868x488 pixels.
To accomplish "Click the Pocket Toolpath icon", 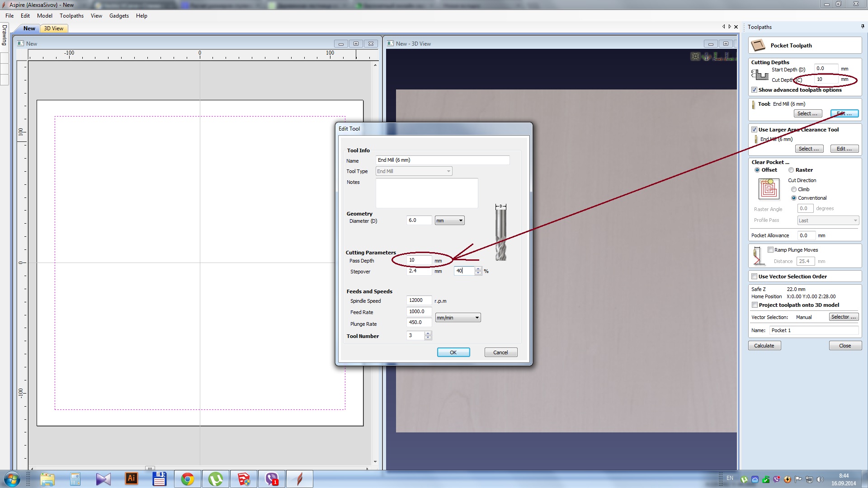I will pos(758,45).
